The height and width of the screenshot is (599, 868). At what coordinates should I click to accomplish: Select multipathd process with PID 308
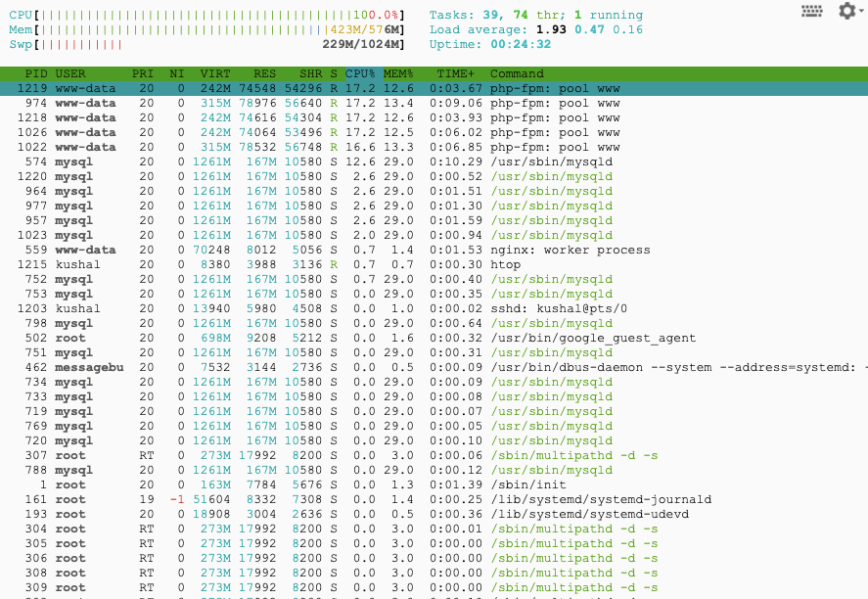point(434,573)
